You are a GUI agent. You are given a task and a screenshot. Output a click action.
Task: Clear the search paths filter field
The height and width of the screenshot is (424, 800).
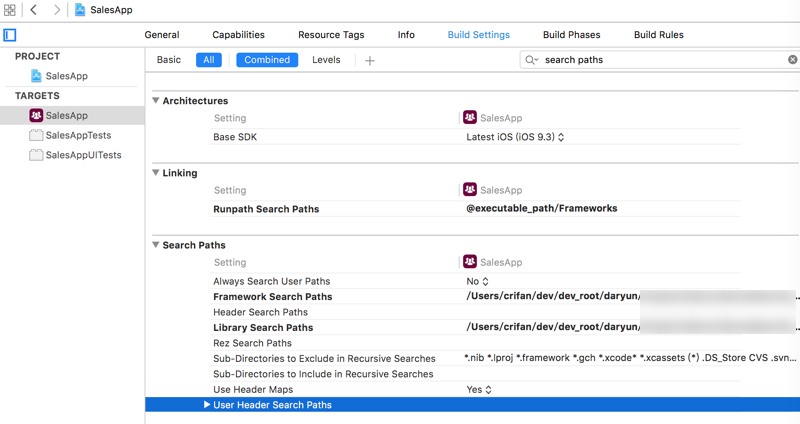(792, 60)
